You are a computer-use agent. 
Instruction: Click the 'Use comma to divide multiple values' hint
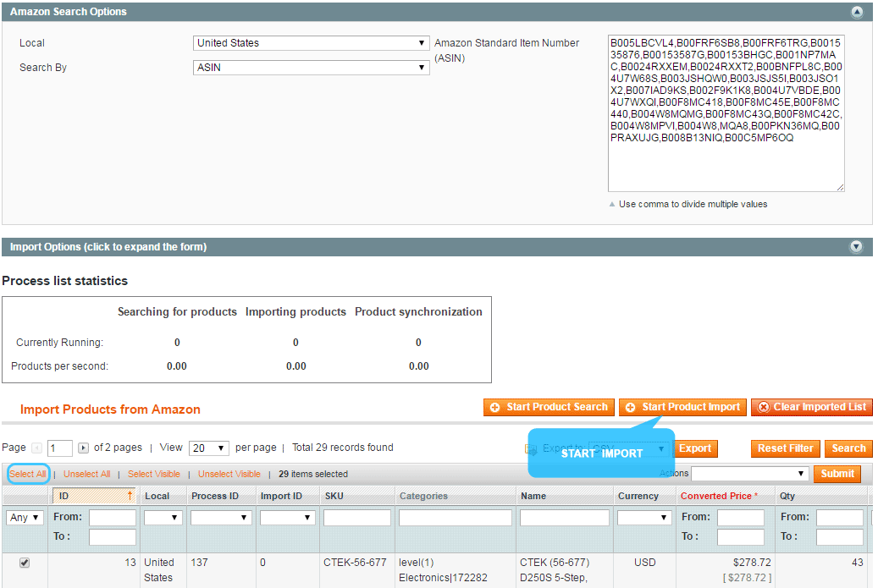point(693,204)
